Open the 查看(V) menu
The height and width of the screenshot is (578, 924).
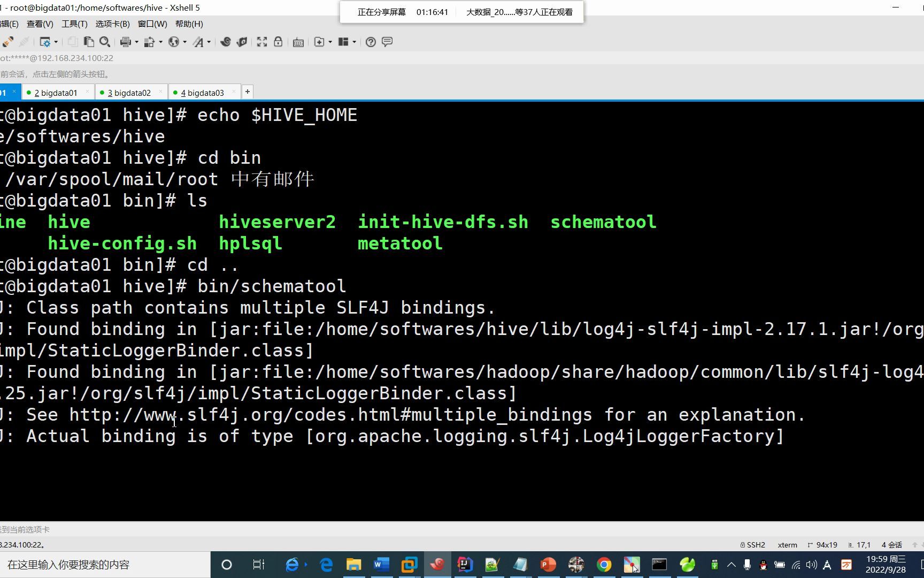(40, 24)
